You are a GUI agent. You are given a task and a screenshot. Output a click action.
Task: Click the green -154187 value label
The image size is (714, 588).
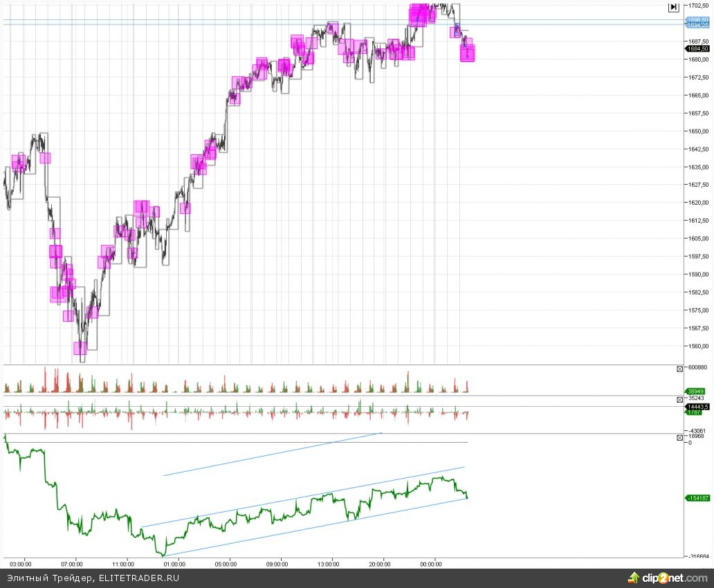pyautogui.click(x=697, y=498)
